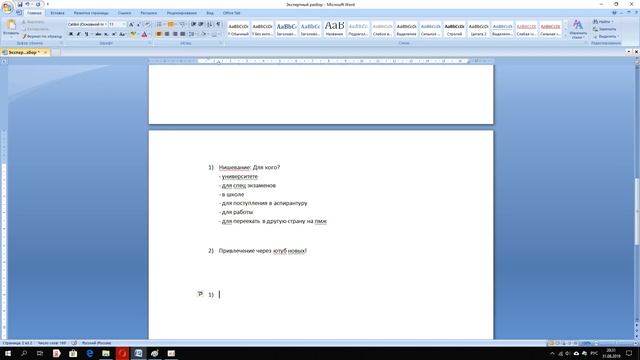Open change case (Aa) dropdown

(122, 34)
